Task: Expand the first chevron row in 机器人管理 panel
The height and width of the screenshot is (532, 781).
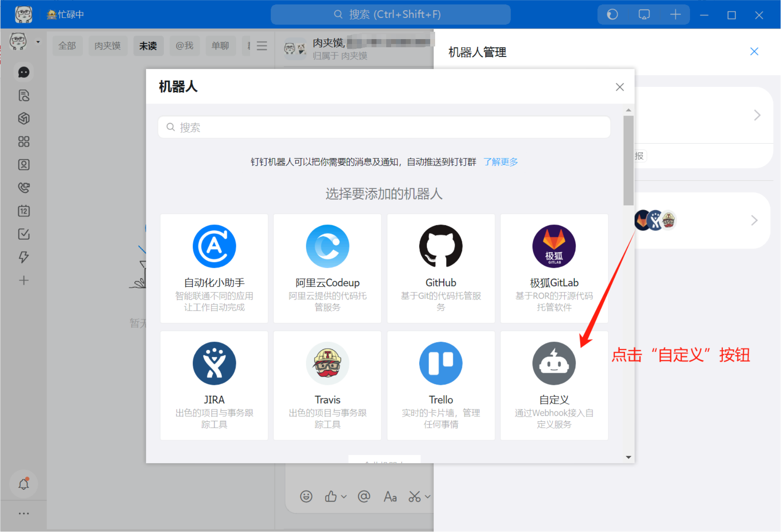Action: (757, 115)
